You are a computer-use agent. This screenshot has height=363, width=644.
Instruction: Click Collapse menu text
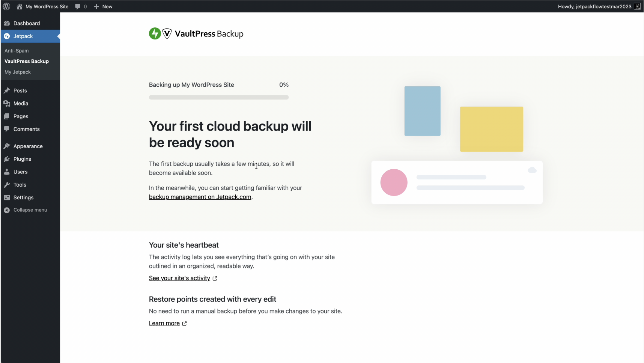coord(30,210)
